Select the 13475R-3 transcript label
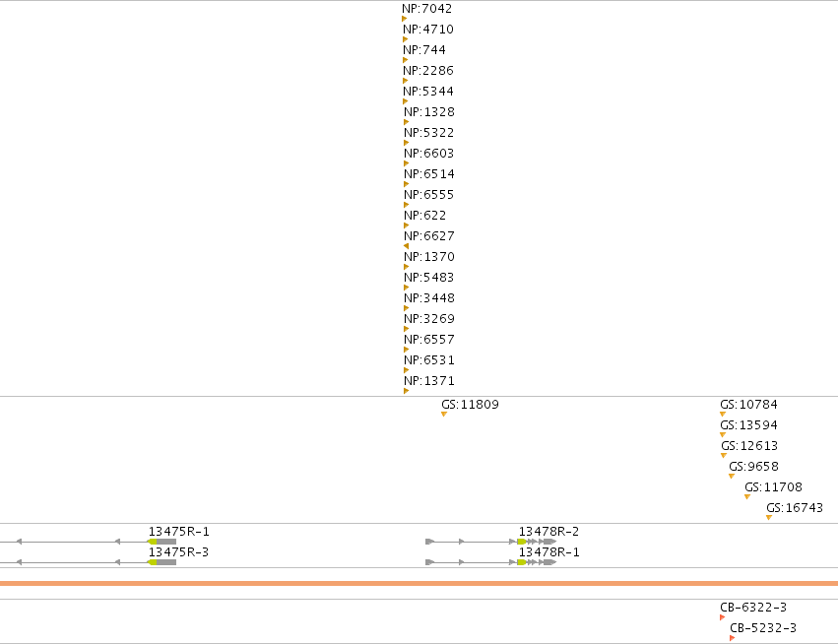This screenshot has height=644, width=838. [179, 552]
